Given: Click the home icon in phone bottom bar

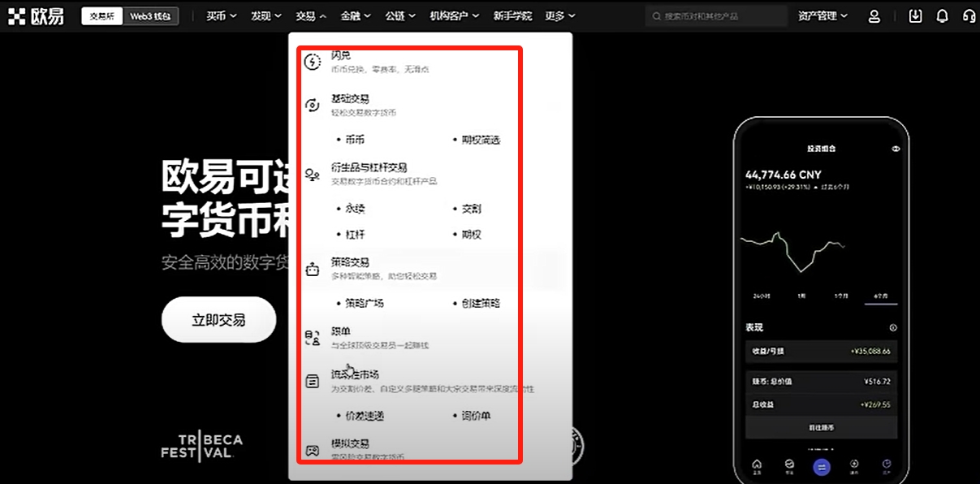Looking at the screenshot, I should tap(757, 465).
